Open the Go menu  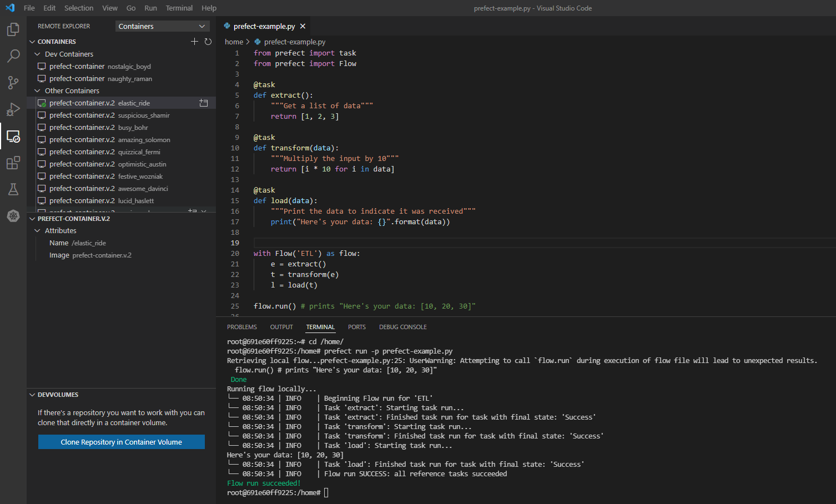coord(131,8)
